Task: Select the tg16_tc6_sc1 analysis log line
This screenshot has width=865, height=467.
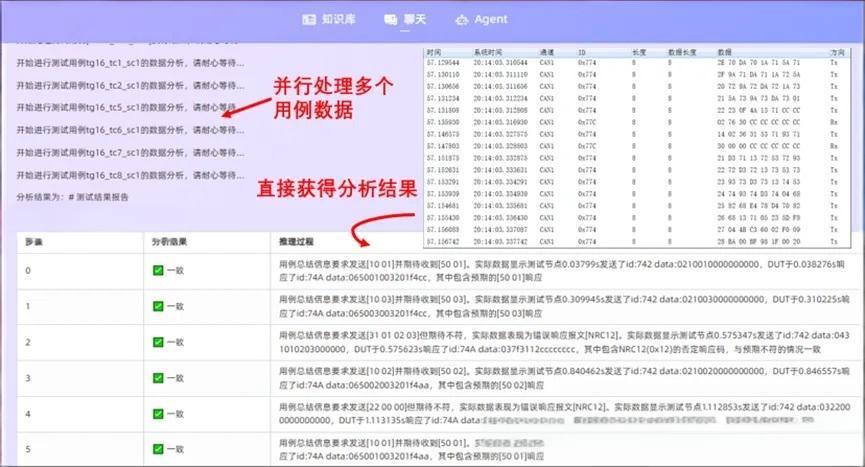Action: coord(130,130)
